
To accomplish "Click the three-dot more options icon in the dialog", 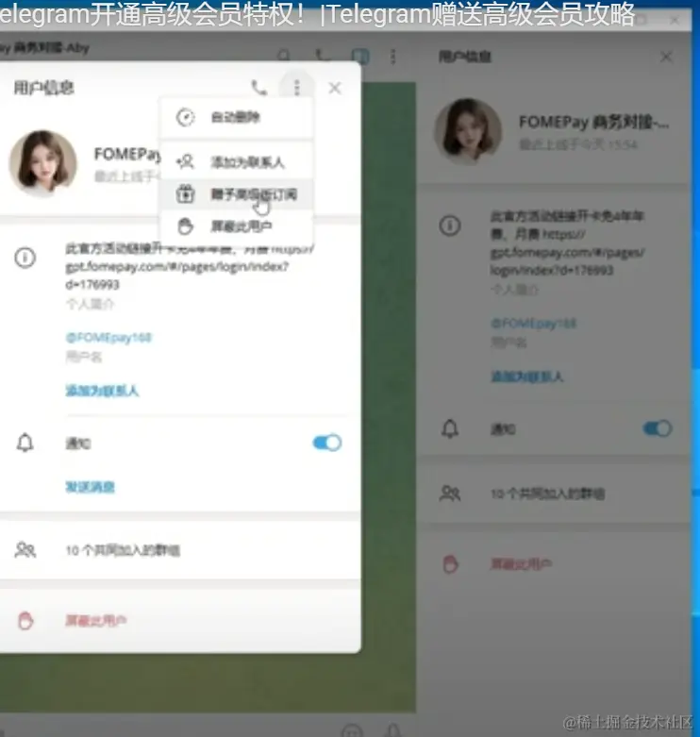I will pos(296,88).
